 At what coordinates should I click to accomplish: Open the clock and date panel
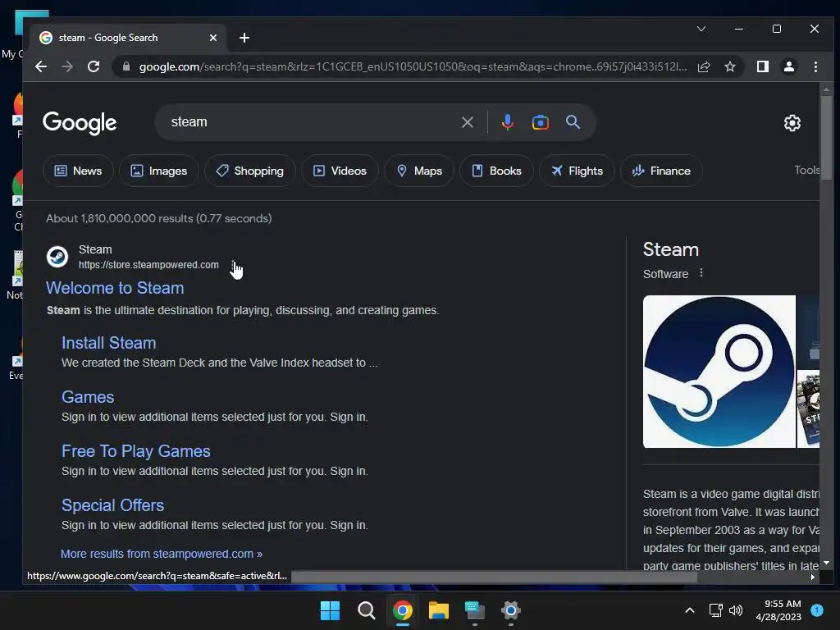(x=778, y=610)
